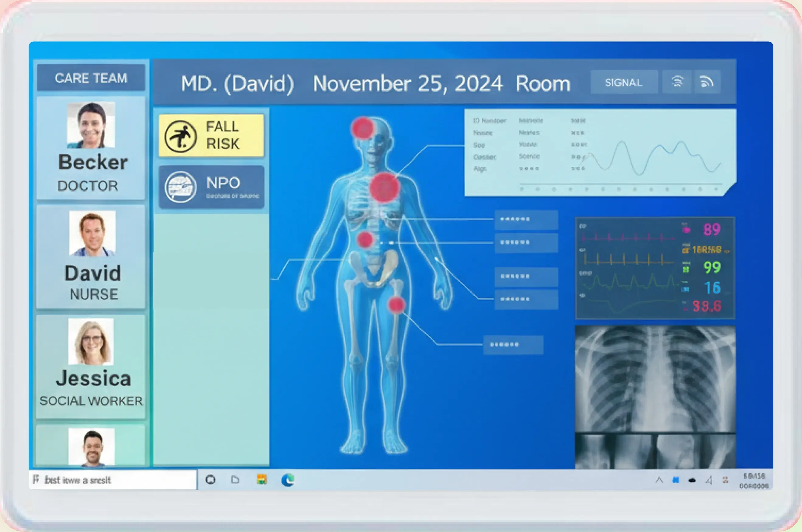Click the third body annotation label box
The width and height of the screenshot is (802, 532).
(x=526, y=276)
